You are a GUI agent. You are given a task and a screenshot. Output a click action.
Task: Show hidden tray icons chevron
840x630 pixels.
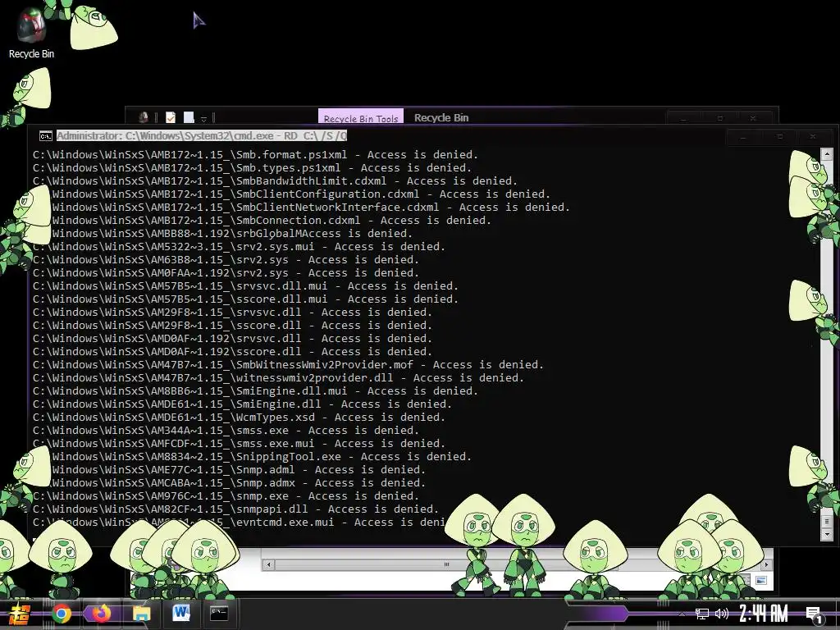[x=682, y=614]
